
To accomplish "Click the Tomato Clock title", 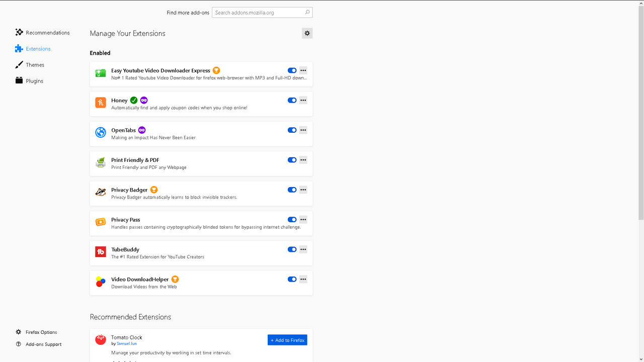I will coord(127,337).
